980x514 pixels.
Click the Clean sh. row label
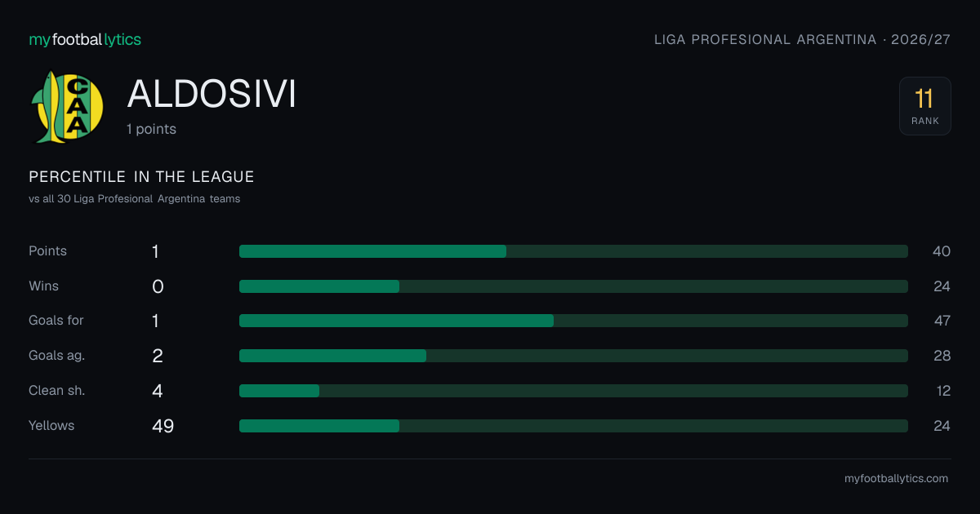pos(57,391)
